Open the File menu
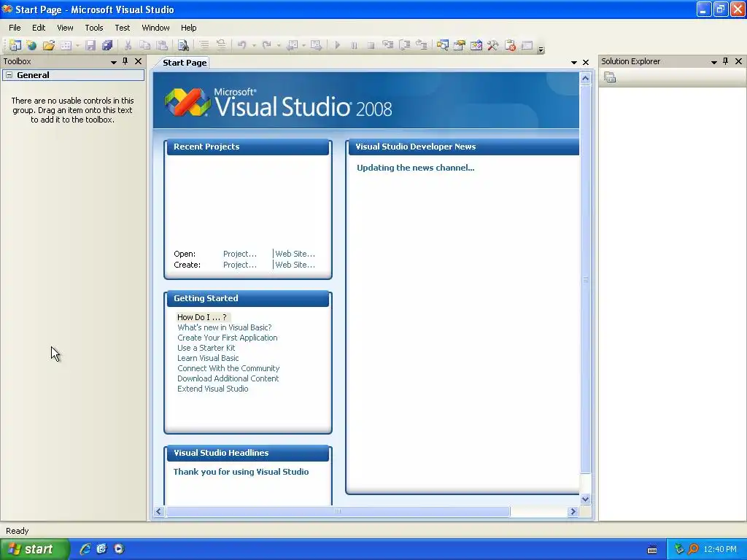 pos(15,28)
